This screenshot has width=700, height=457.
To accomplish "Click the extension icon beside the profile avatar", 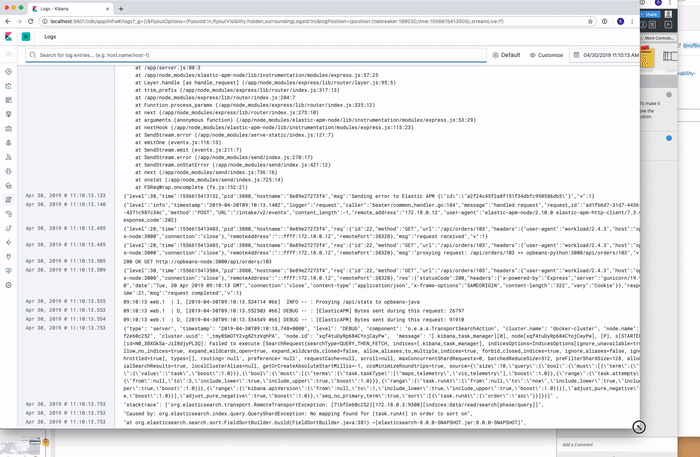I will pos(604,21).
